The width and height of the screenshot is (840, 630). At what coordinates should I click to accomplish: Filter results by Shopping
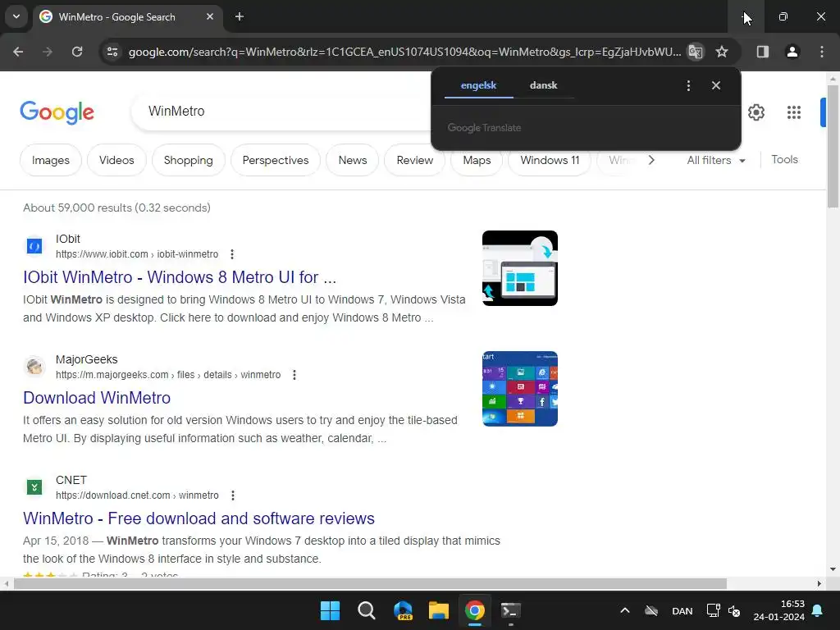point(188,160)
